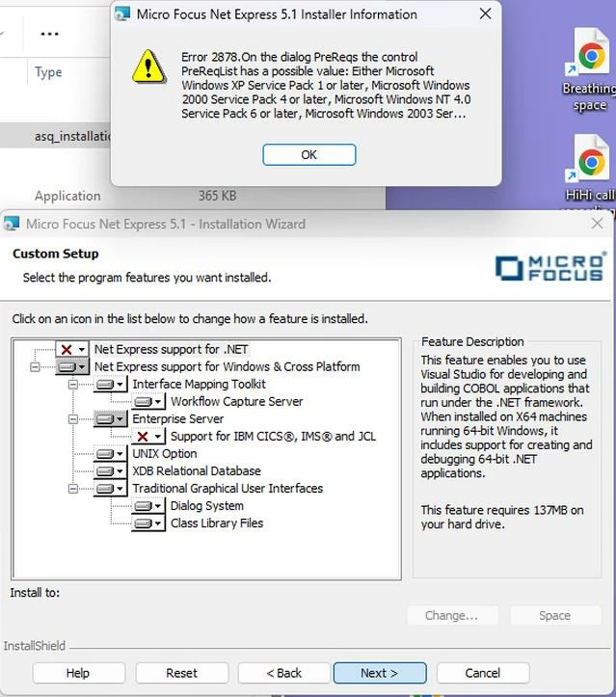616x697 pixels.
Task: Cancel the installation wizard
Action: click(x=483, y=673)
